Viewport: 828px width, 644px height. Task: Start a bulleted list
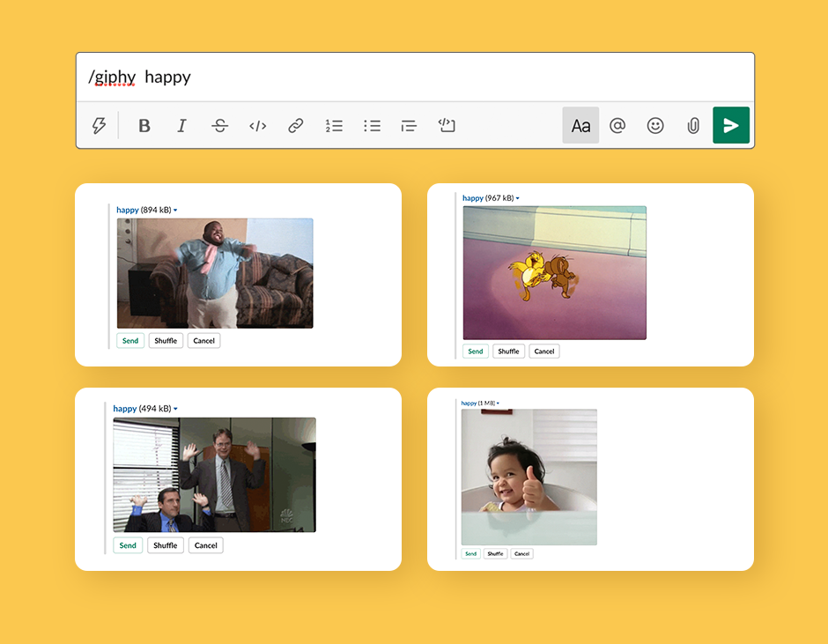372,126
